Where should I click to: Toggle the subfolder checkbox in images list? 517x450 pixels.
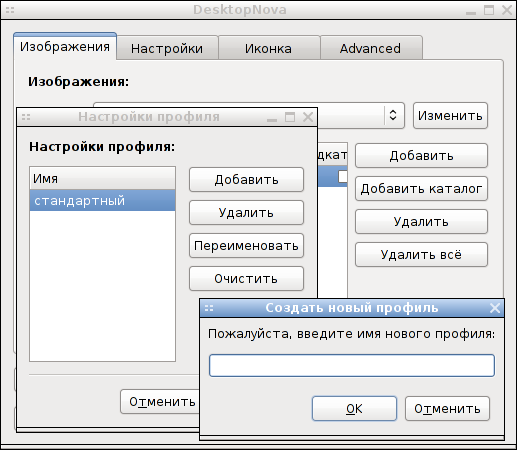coord(342,176)
